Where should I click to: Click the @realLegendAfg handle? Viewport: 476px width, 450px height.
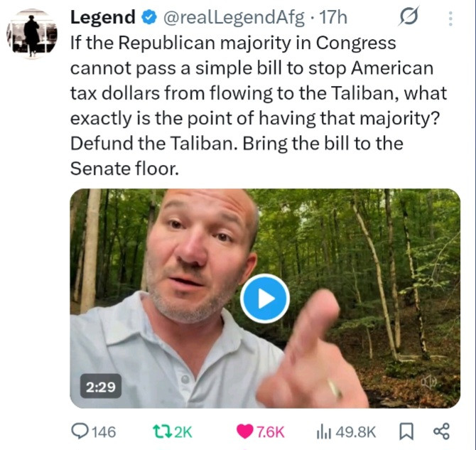pos(234,18)
